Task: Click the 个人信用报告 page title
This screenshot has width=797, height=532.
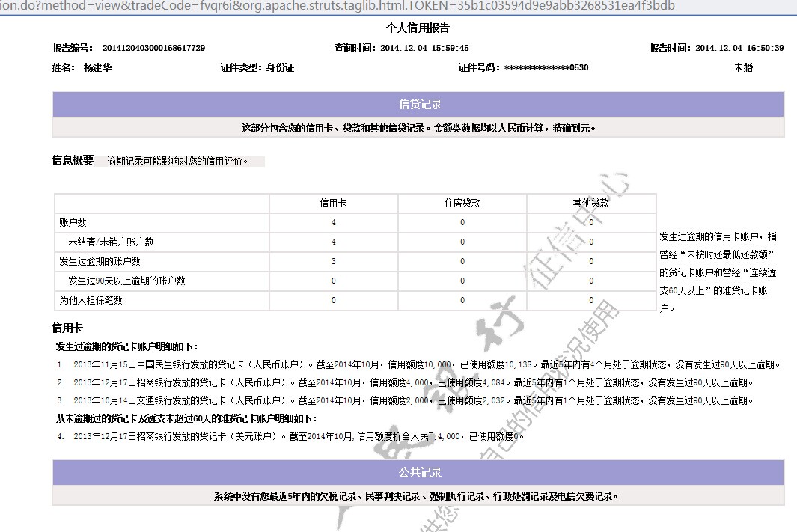Action: point(418,28)
